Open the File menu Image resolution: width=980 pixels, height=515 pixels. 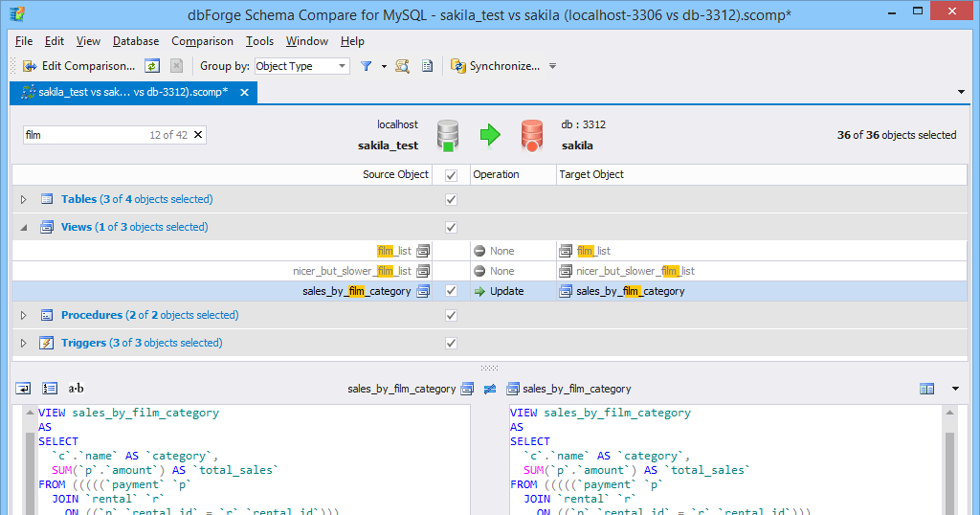(24, 41)
